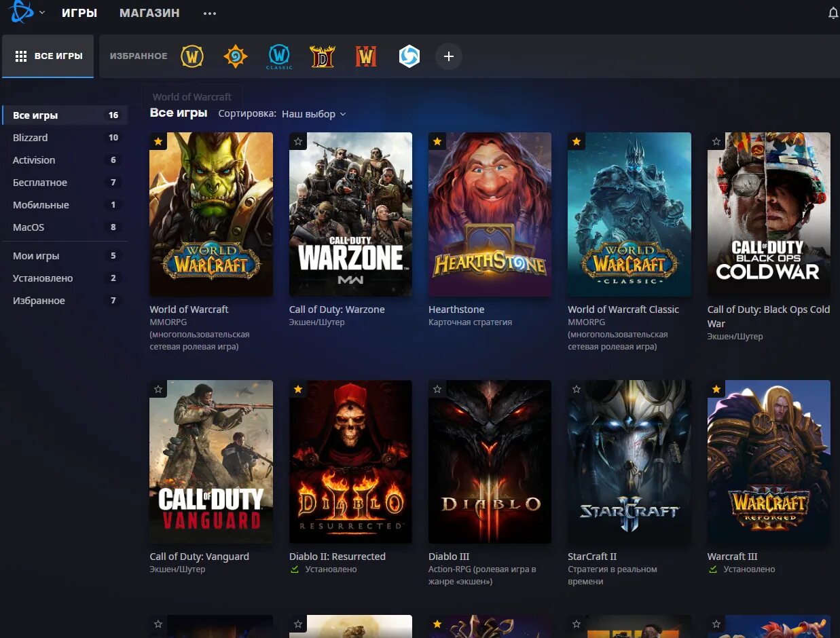Open Warcraft III favorite icon in bar

(366, 56)
